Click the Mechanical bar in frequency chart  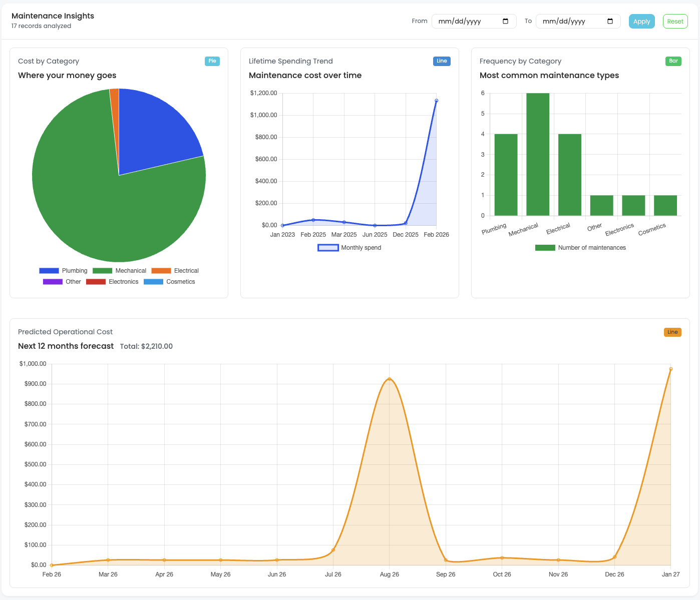(538, 154)
